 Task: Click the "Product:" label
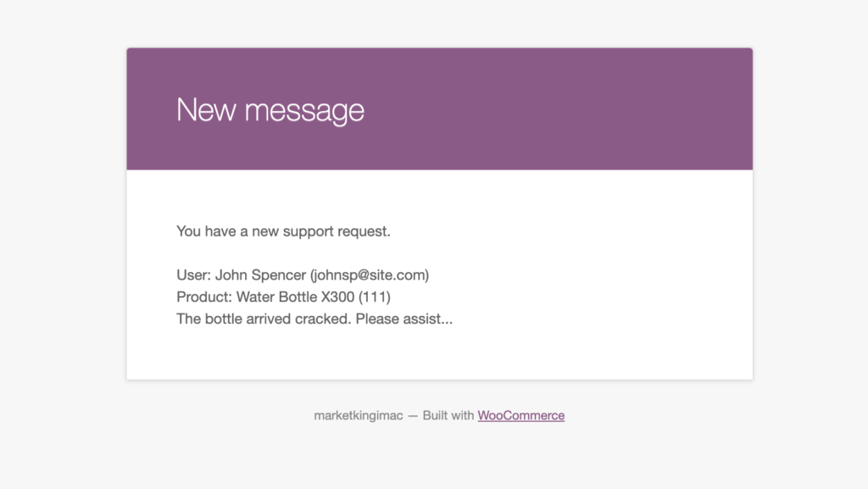pyautogui.click(x=204, y=297)
